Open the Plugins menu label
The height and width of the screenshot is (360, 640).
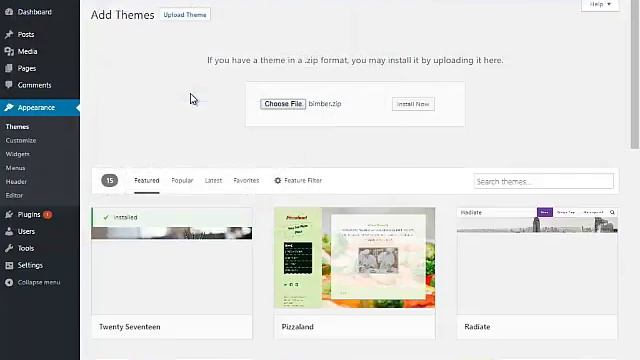[29, 214]
